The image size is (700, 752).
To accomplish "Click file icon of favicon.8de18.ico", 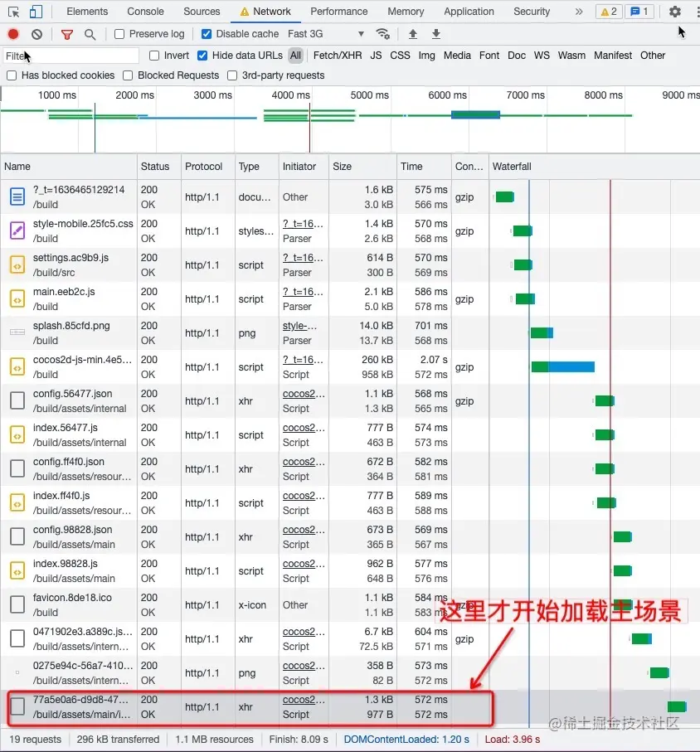I will 17,604.
